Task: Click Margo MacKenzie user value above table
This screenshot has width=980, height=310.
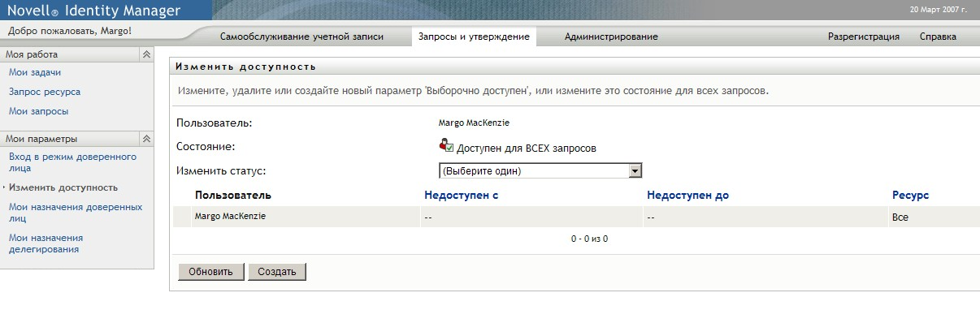Action: [474, 123]
